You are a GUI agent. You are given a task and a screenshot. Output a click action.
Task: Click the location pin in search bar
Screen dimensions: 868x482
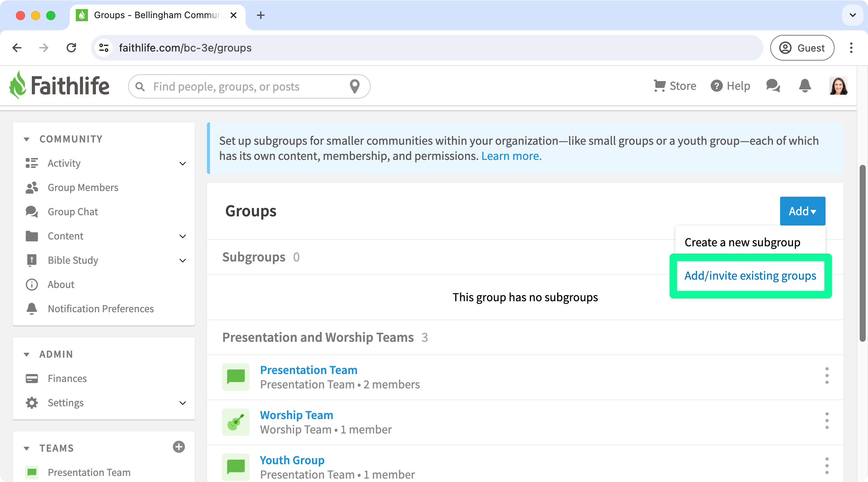pyautogui.click(x=354, y=87)
